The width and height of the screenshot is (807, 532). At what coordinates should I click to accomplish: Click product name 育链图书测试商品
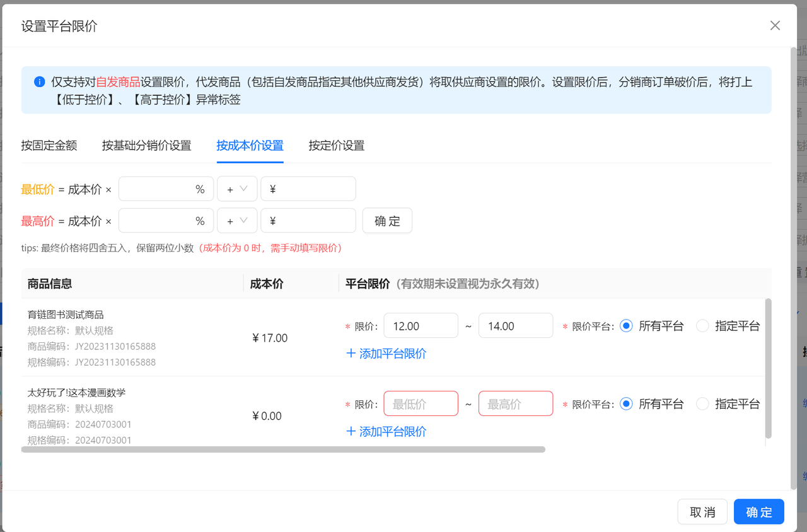coord(66,315)
